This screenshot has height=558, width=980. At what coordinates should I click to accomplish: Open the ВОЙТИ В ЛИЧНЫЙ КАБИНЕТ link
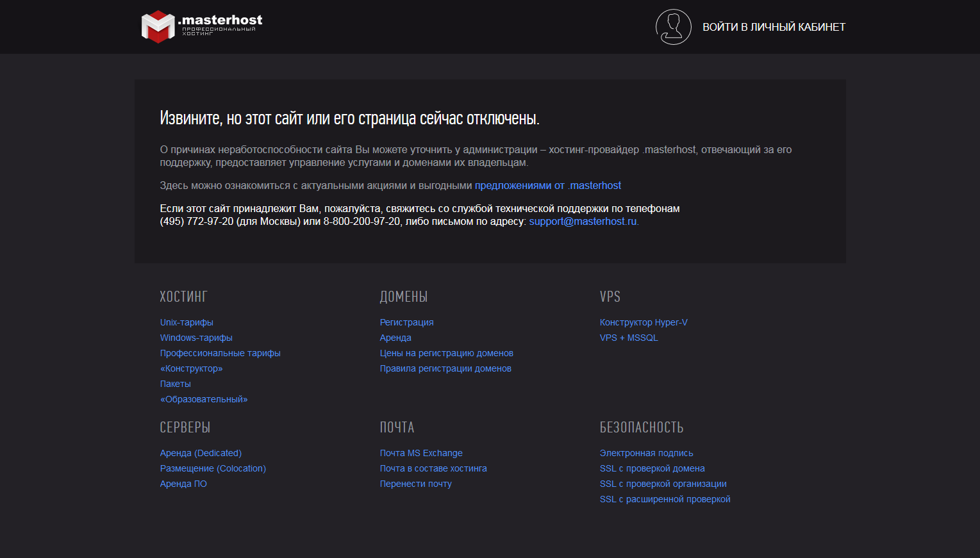point(774,27)
